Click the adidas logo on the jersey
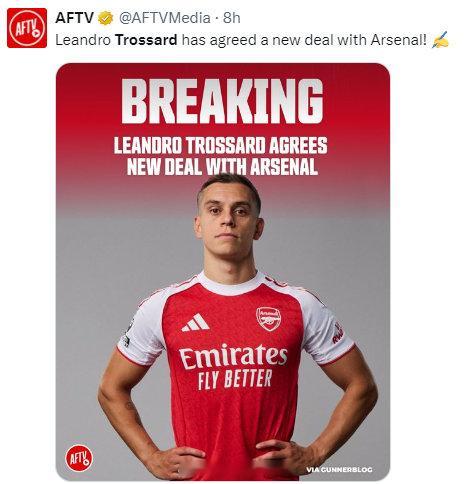Screen dimensions: 476x484 pos(195,323)
